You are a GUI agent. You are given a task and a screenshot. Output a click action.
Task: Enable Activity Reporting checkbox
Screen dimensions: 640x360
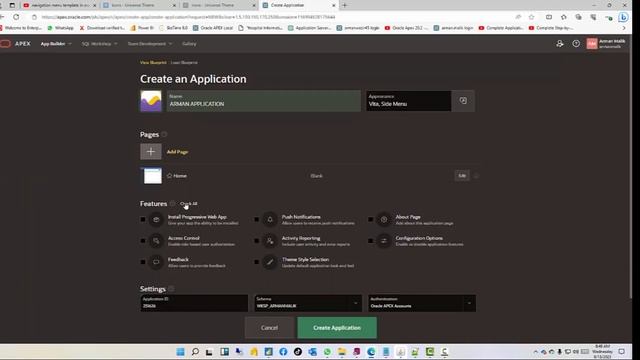256,241
